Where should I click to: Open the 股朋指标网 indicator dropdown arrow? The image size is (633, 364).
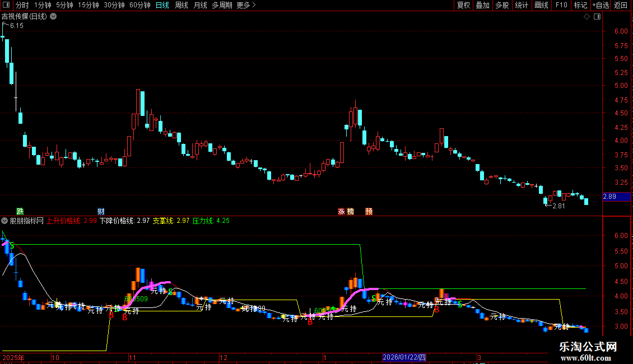pos(4,221)
